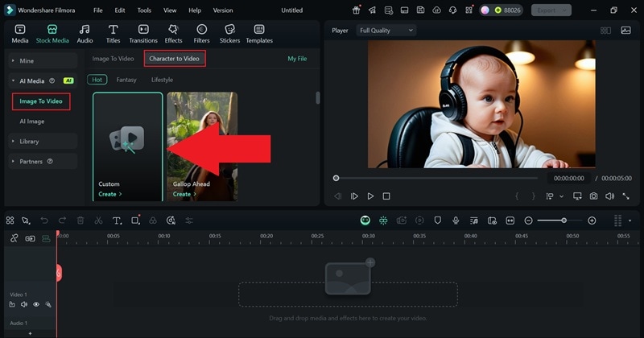The image size is (644, 338).
Task: Select Image To Video in sidebar
Action: click(x=41, y=101)
